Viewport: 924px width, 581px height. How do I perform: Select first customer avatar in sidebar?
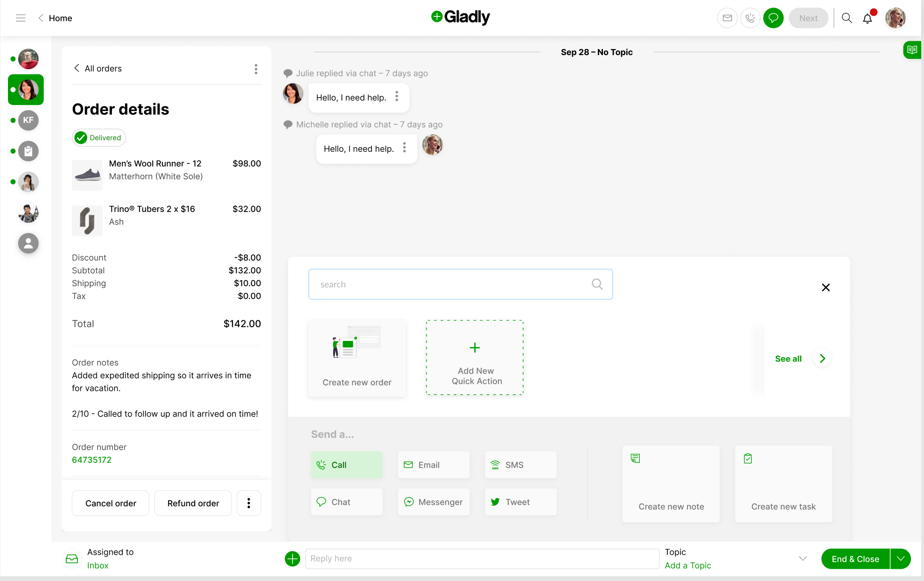coord(28,59)
